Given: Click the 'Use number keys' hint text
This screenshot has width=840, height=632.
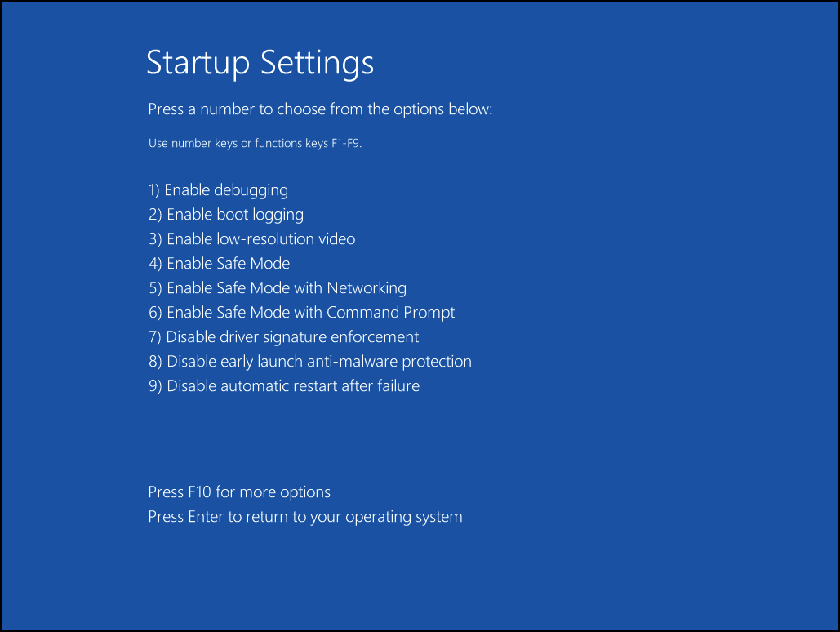Looking at the screenshot, I should click(255, 143).
